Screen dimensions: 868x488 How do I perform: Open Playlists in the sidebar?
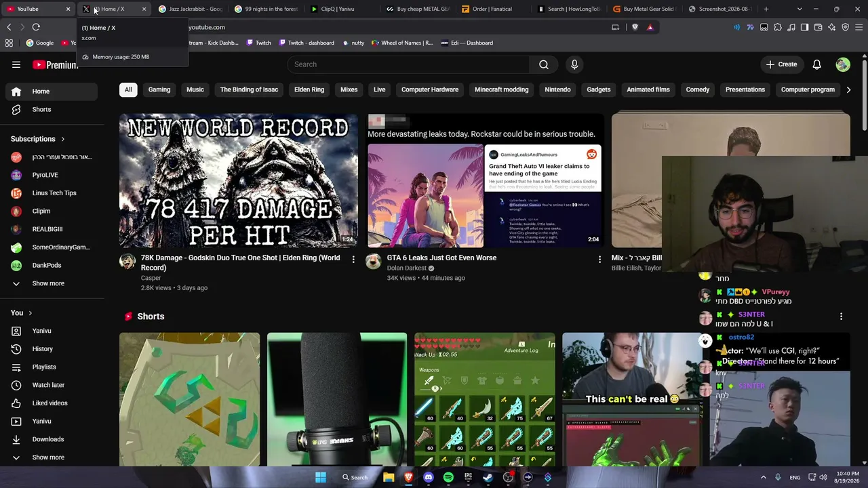click(52, 367)
